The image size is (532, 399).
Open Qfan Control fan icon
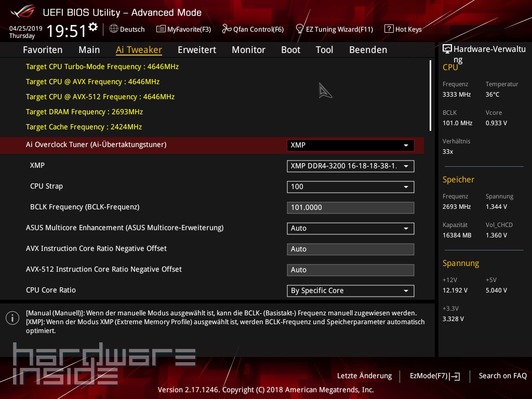pos(227,29)
